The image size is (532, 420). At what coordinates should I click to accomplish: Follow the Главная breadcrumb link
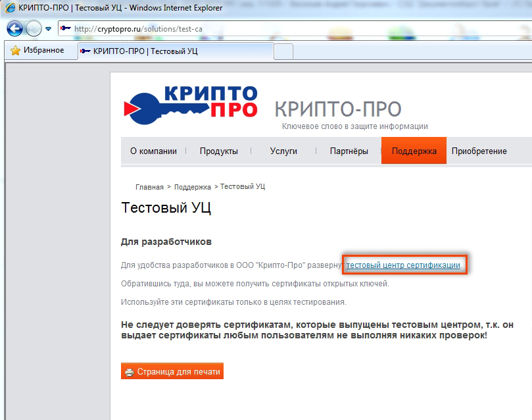coord(149,187)
